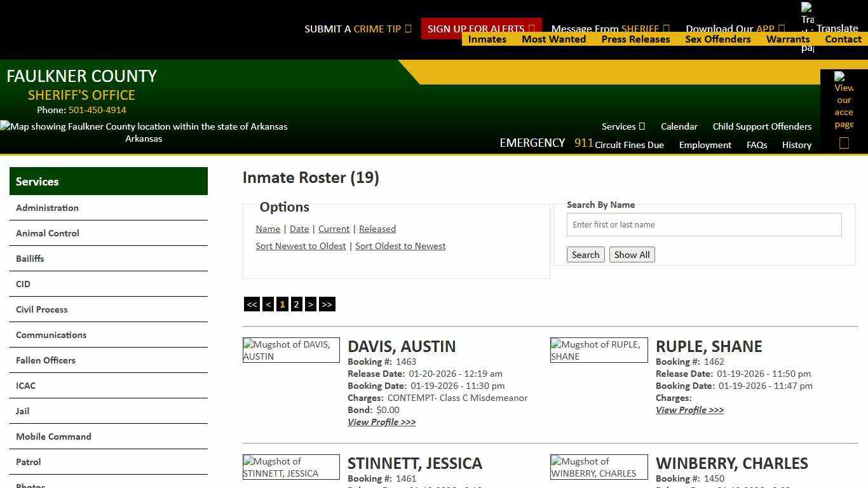Image resolution: width=868 pixels, height=488 pixels.
Task: Click the Show All button
Action: tap(632, 254)
